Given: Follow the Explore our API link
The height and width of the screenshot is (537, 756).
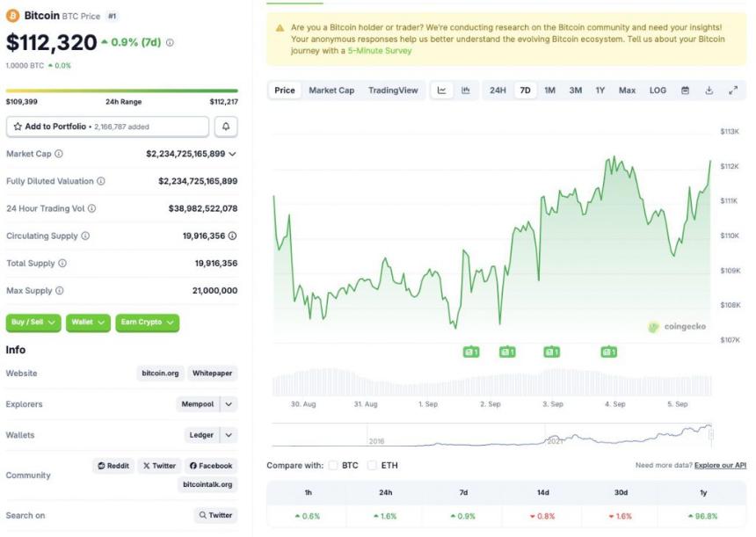Looking at the screenshot, I should coord(720,465).
